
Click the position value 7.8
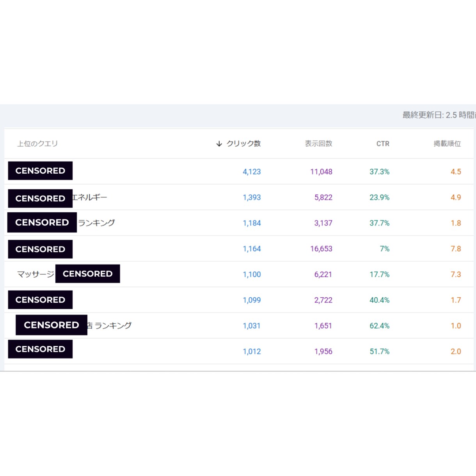(456, 249)
